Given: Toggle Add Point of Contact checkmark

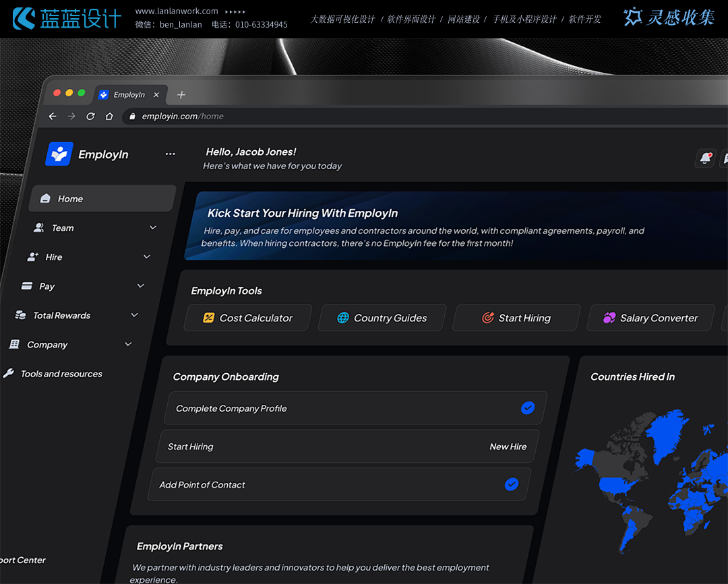Looking at the screenshot, I should (x=512, y=484).
